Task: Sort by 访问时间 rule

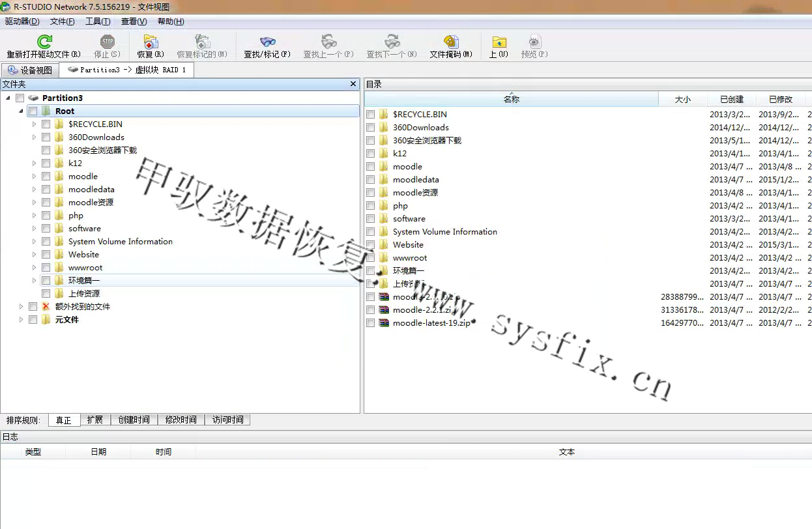Action: (x=227, y=420)
